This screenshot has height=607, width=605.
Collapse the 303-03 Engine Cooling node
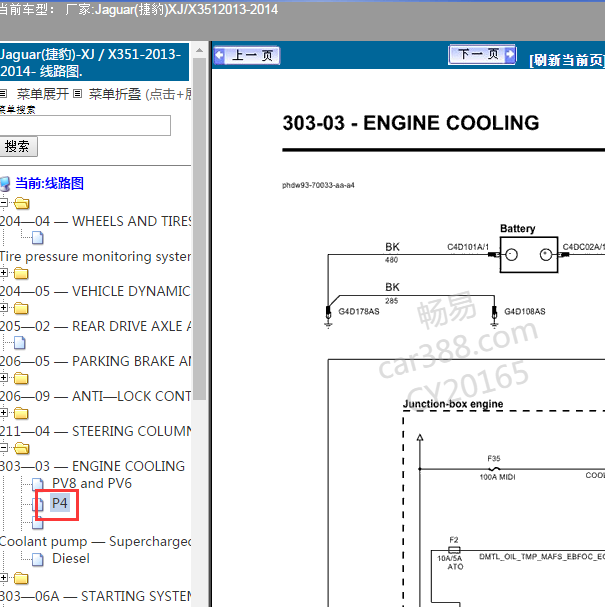pos(3,448)
